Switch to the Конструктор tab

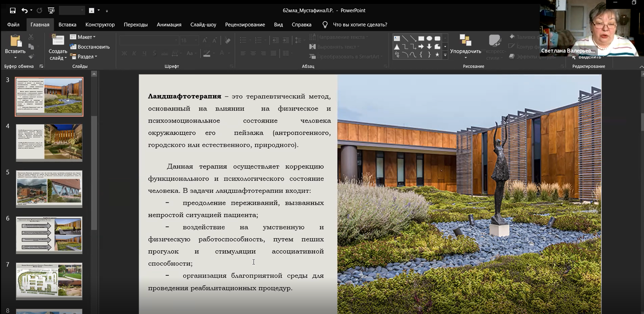point(100,25)
